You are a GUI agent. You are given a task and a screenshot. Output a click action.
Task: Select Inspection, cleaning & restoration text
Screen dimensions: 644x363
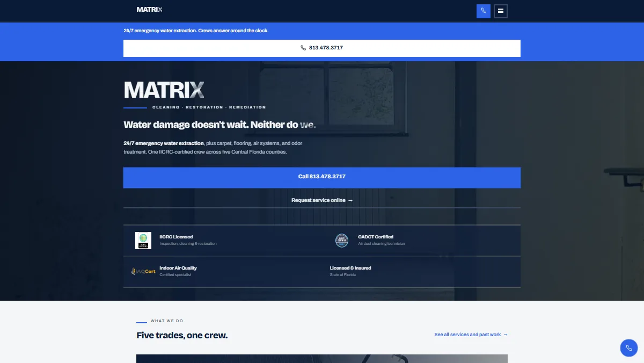pos(188,244)
